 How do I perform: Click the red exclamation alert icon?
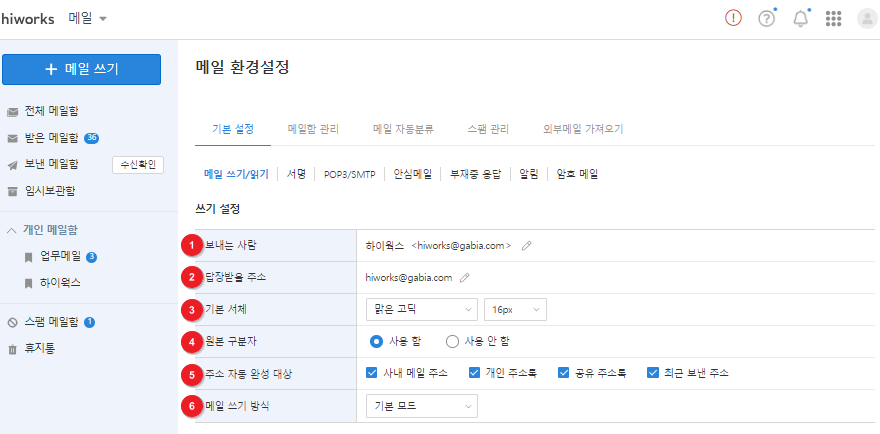coord(734,19)
